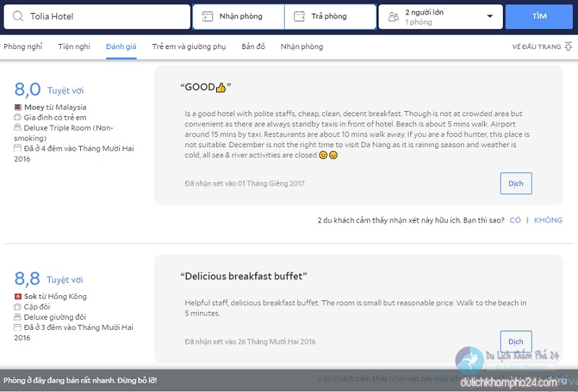Open the Trả phòng date picker

(x=329, y=16)
